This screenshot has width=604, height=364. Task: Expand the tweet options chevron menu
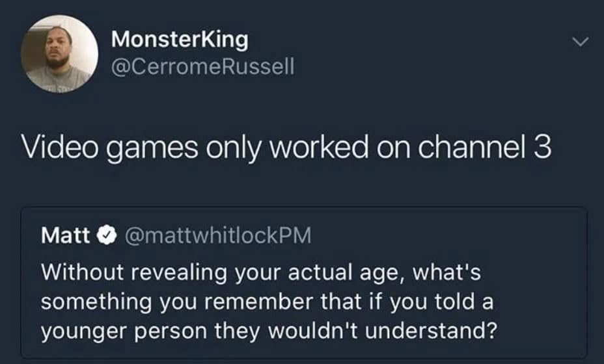579,43
